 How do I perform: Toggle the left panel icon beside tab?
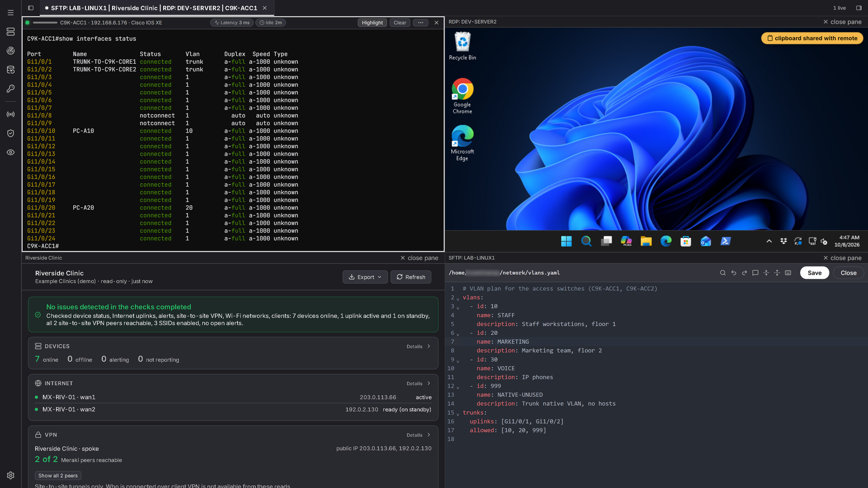tap(31, 8)
